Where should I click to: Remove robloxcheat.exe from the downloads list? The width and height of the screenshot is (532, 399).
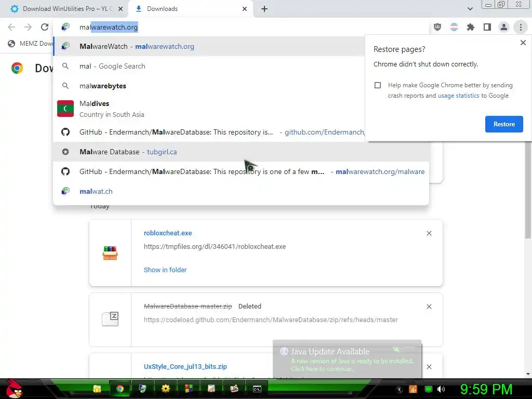[x=429, y=233]
